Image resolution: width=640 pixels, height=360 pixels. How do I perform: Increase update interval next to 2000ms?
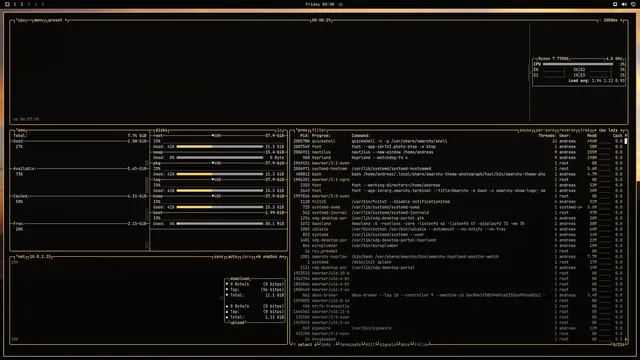(x=622, y=20)
